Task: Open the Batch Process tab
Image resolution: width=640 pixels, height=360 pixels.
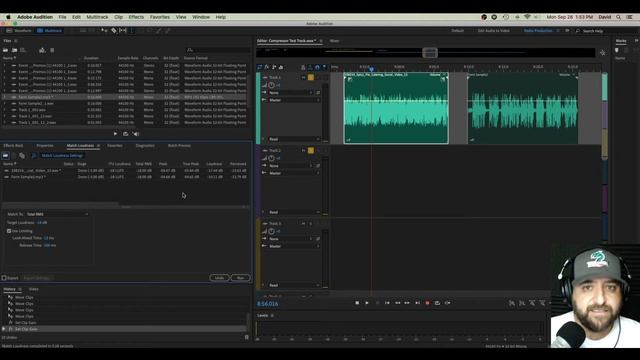Action: click(179, 146)
